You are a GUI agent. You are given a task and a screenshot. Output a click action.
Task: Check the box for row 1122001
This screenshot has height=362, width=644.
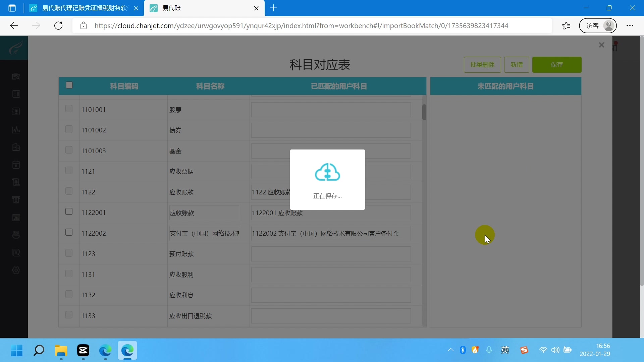point(69,212)
